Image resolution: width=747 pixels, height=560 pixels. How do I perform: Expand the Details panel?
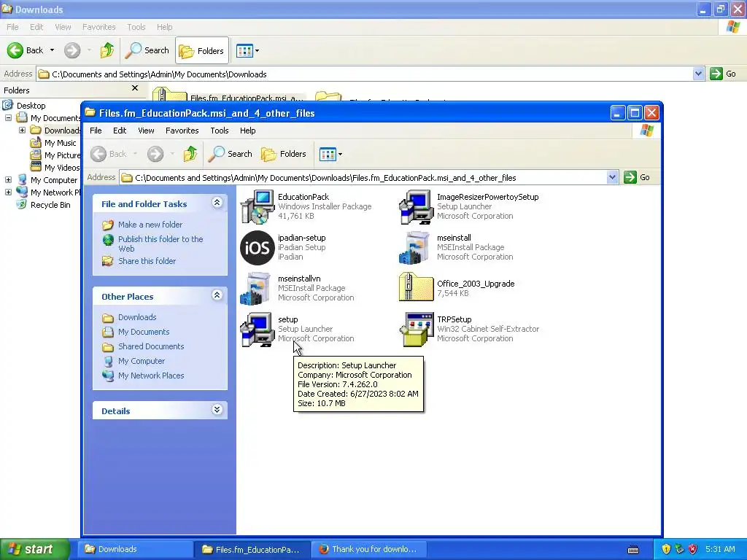pyautogui.click(x=217, y=410)
